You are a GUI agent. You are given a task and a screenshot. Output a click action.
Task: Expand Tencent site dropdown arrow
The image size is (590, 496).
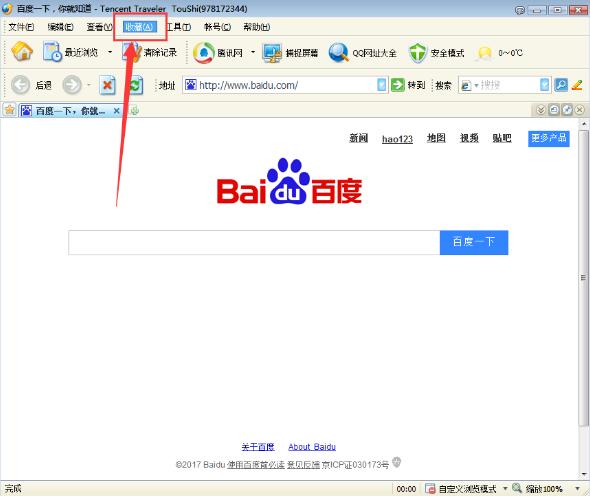tap(253, 52)
